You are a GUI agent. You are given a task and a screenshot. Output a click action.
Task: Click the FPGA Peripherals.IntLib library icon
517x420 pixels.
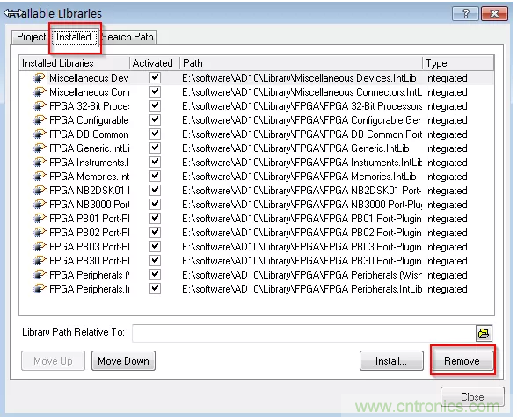pos(40,289)
